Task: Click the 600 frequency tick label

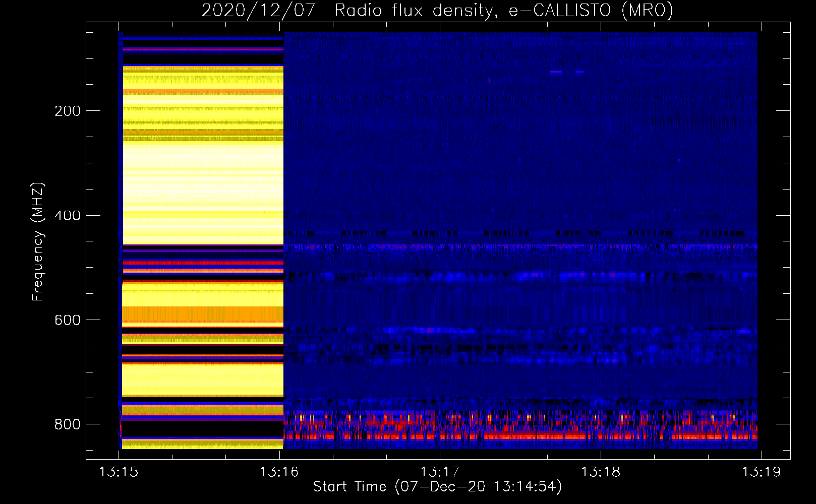Action: tap(67, 321)
